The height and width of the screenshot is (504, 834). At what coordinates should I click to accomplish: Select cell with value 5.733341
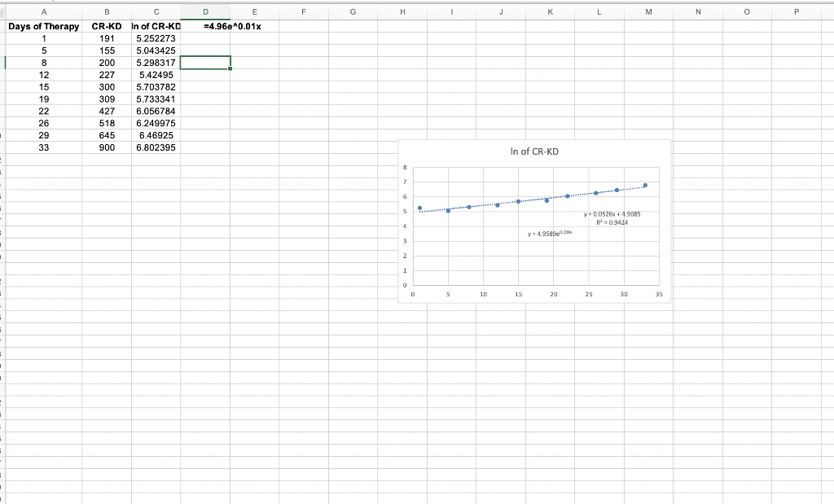coord(156,99)
